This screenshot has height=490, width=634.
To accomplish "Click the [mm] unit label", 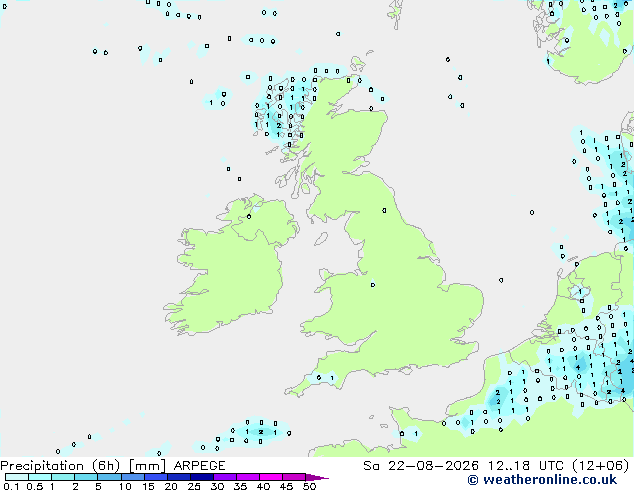I will coord(147,466).
